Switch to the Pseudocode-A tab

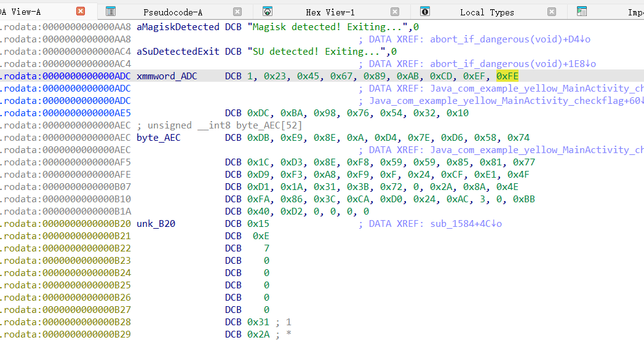[x=173, y=12]
